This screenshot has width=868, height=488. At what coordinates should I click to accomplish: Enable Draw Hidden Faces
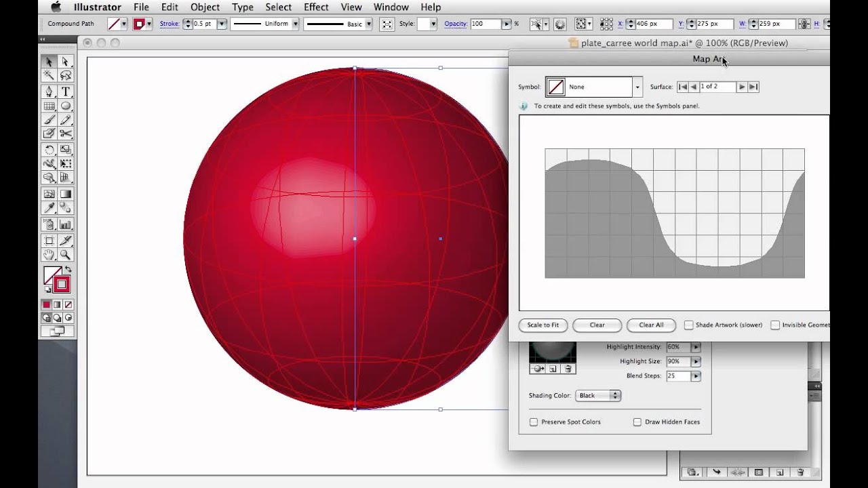(637, 422)
